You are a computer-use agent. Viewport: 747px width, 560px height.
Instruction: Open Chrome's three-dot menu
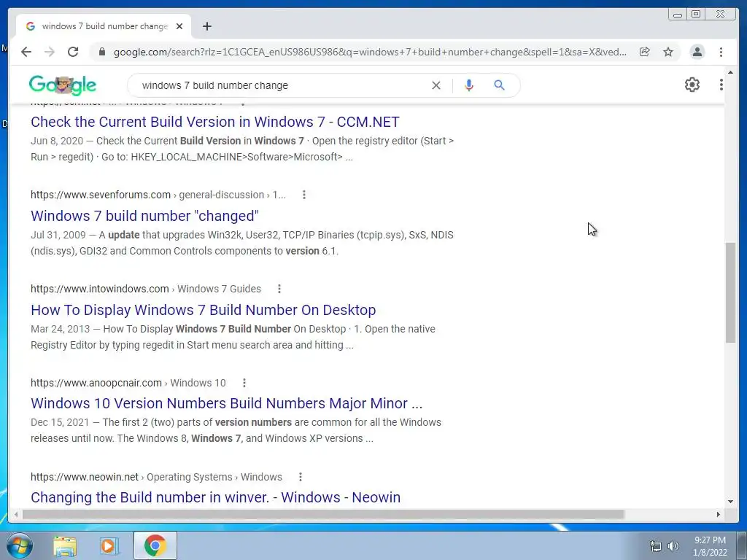tap(721, 52)
